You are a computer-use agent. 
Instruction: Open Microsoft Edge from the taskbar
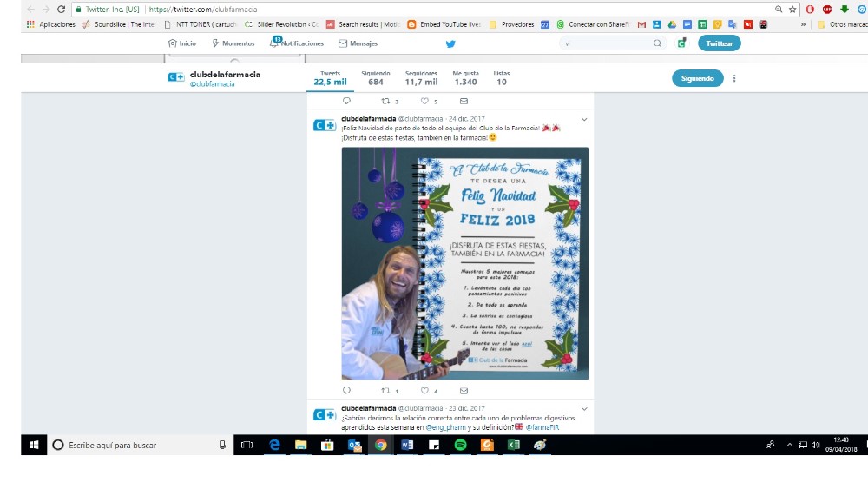[274, 445]
